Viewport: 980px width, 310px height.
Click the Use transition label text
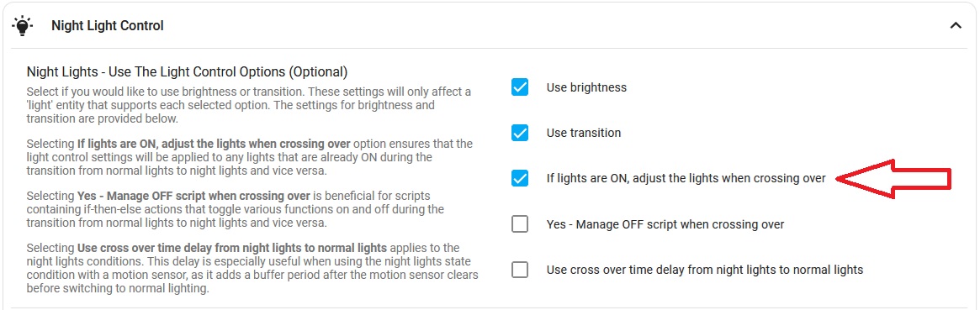(584, 133)
